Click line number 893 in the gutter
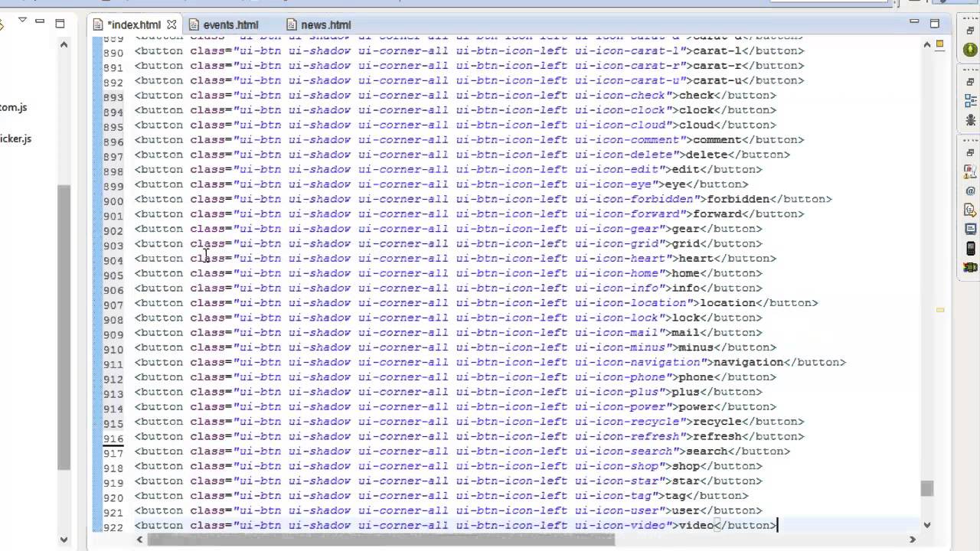This screenshot has height=551, width=980. [113, 97]
